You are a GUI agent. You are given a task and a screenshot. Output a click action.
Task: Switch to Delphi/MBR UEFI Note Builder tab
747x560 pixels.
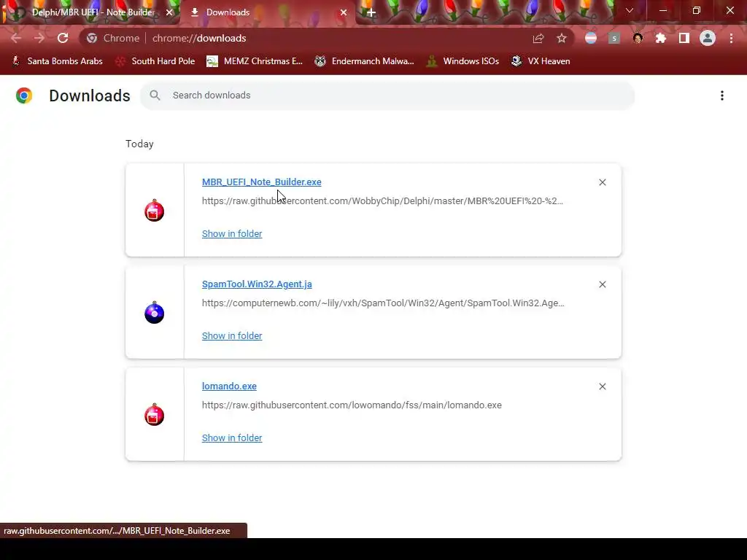click(93, 12)
